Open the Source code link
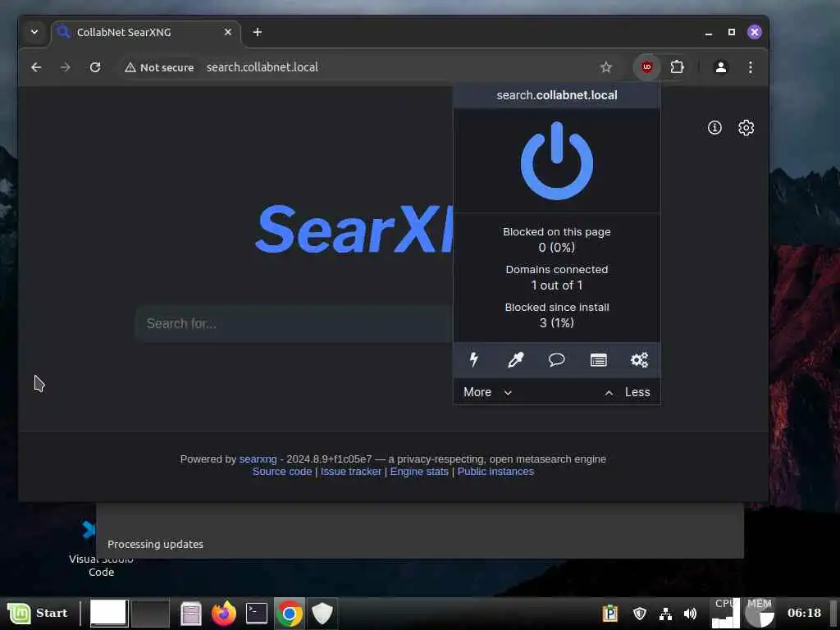This screenshot has height=630, width=840. pyautogui.click(x=282, y=472)
